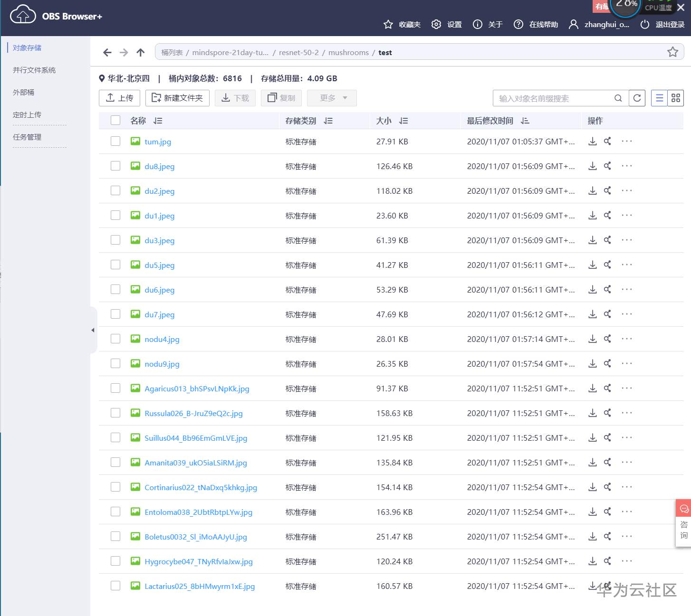Open 任务管理 in sidebar

point(27,137)
